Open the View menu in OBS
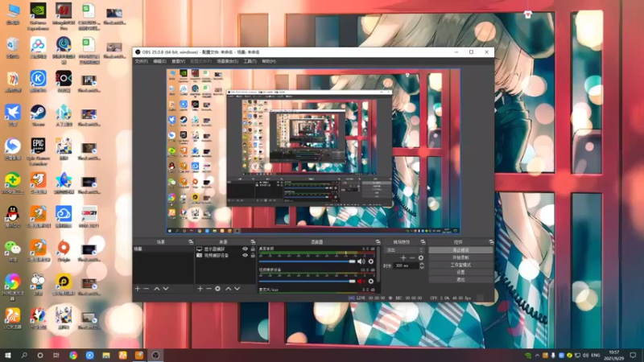Viewport: 644px width, 362px height. click(178, 61)
